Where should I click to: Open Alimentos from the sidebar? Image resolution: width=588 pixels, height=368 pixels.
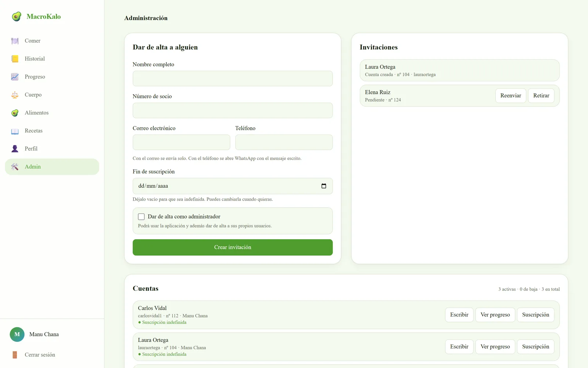(52, 113)
